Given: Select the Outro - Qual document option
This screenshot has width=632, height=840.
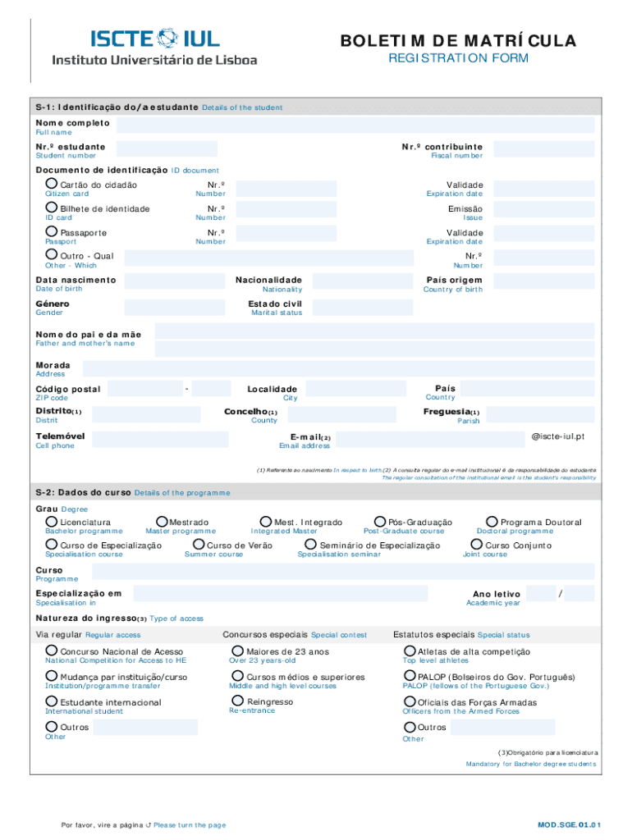Looking at the screenshot, I should pos(52,255).
